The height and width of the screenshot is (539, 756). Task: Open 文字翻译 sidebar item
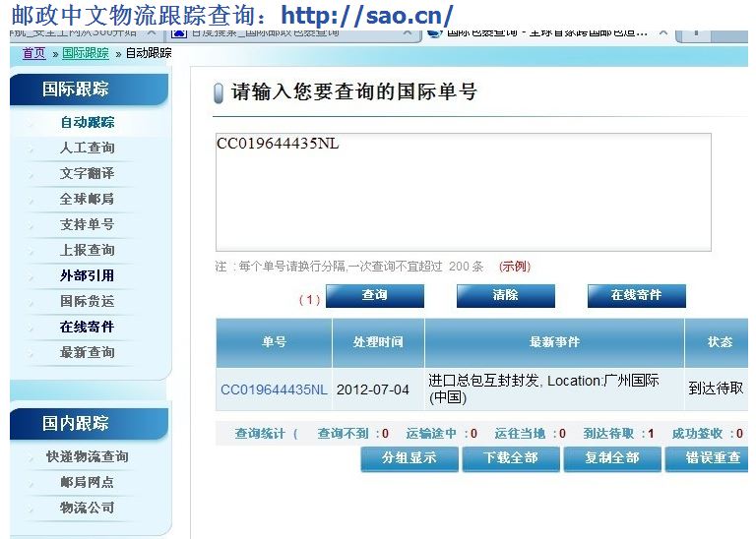(87, 173)
